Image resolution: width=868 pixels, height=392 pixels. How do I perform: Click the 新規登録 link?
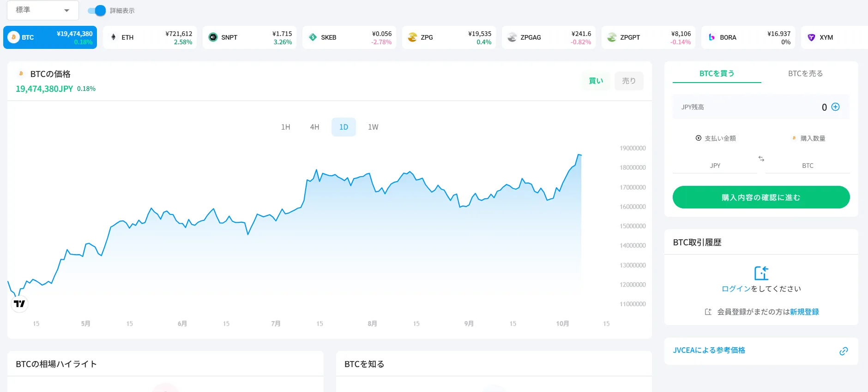(804, 312)
